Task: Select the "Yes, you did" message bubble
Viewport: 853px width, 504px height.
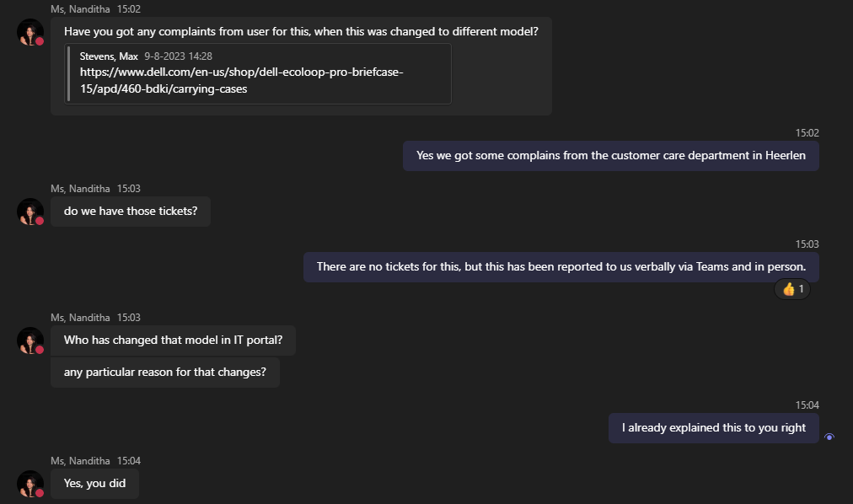Action: (x=94, y=483)
